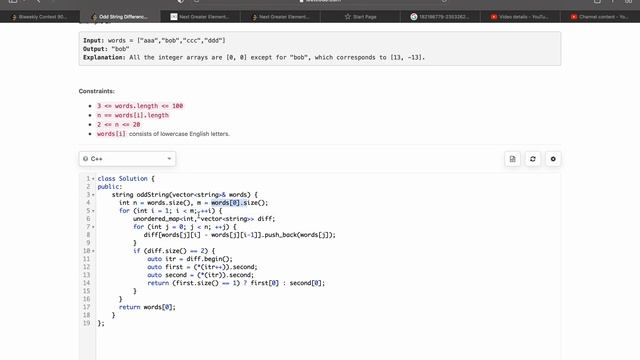
Task: Click line number 19 in the gutter
Action: (x=87, y=323)
